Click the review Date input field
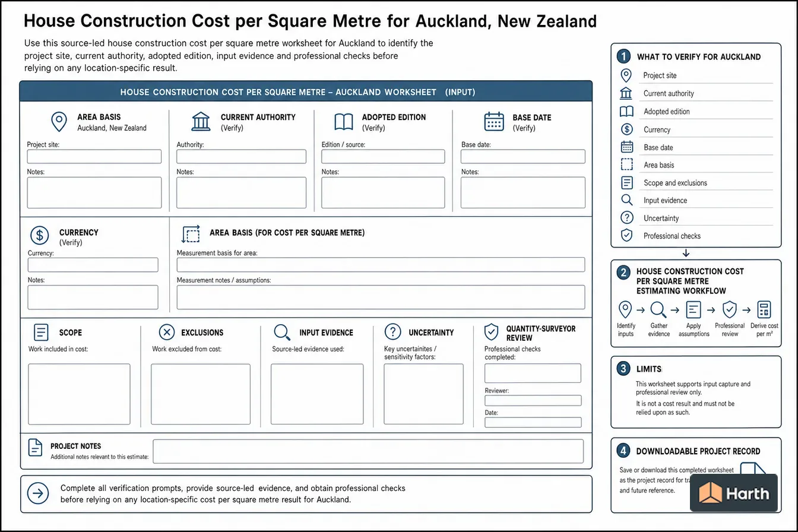This screenshot has width=798, height=532. 533,422
